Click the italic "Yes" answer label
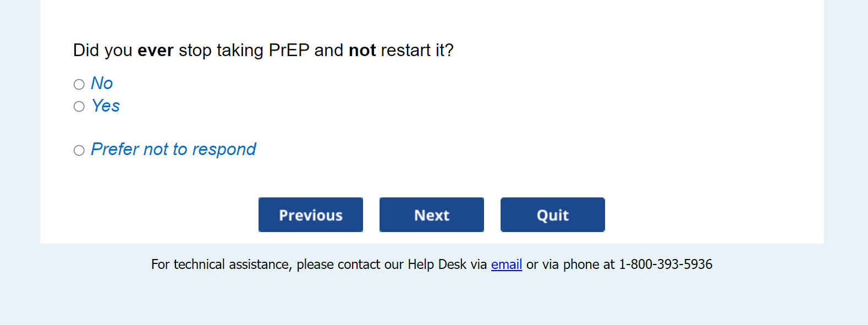The image size is (868, 325). coord(106,106)
